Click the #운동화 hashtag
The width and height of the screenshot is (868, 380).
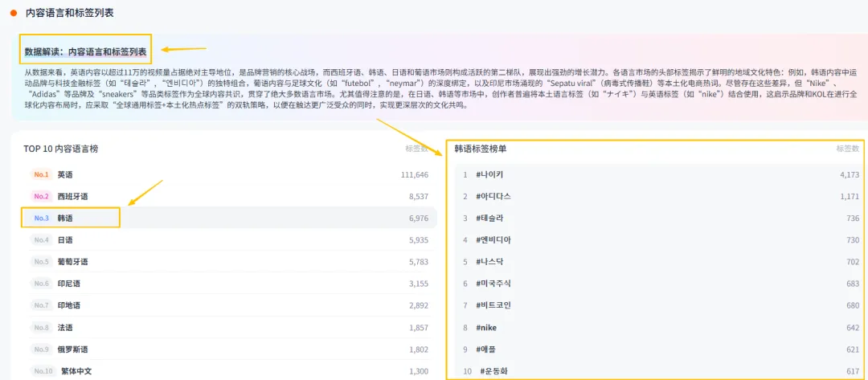pos(493,371)
